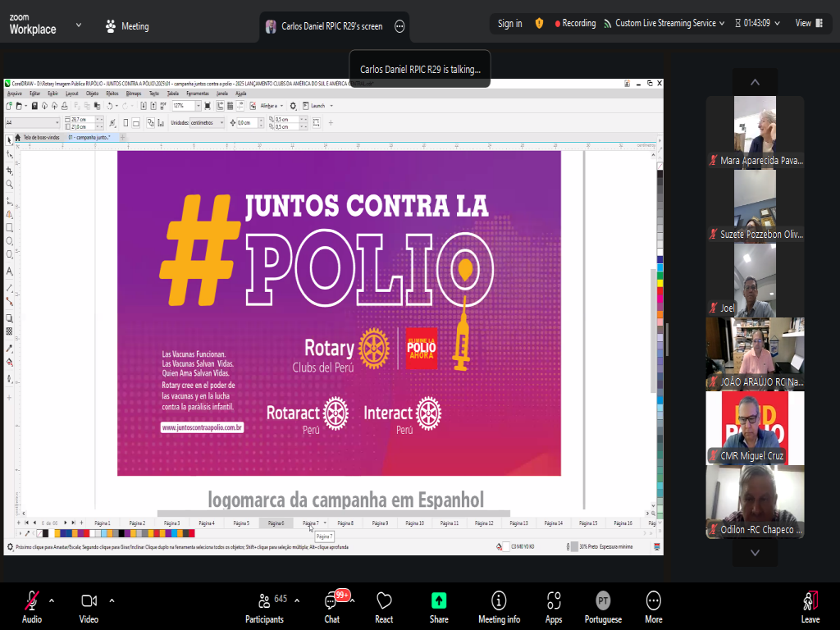Viewport: 840px width, 630px height.
Task: Open the More options menu
Action: point(653,606)
